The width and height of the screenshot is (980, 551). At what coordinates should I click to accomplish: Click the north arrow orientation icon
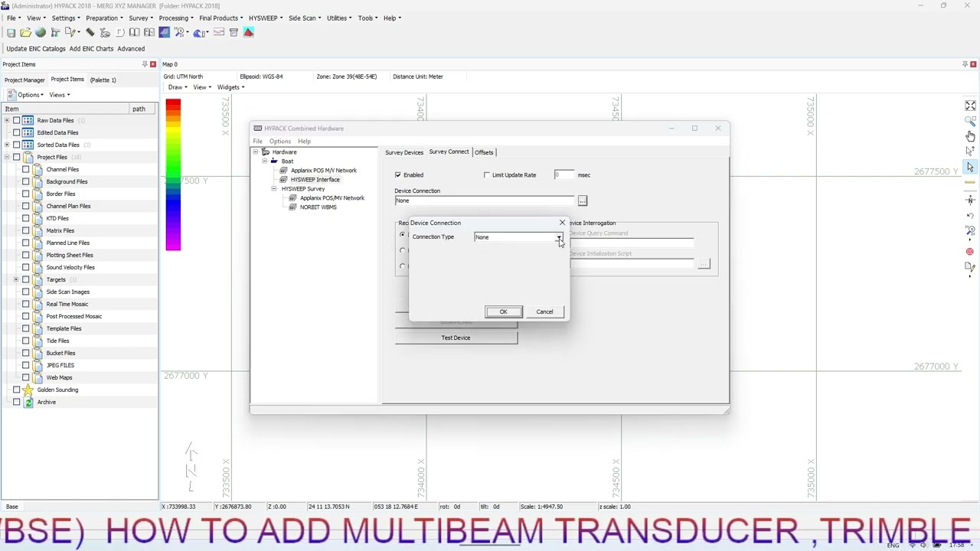click(970, 201)
